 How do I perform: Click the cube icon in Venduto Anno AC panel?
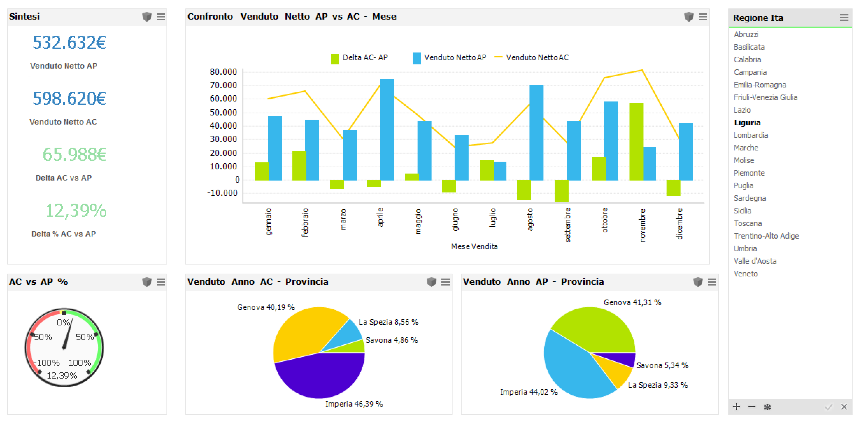coord(432,282)
